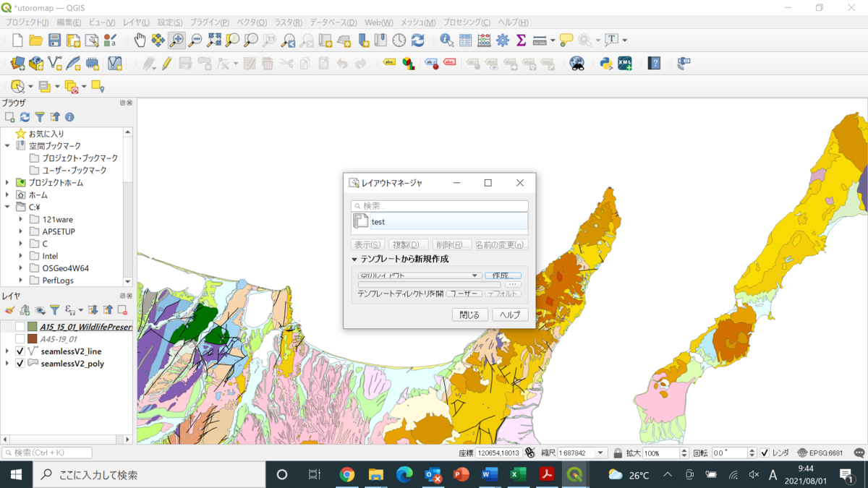Click the XML plugin icon

pyautogui.click(x=625, y=64)
